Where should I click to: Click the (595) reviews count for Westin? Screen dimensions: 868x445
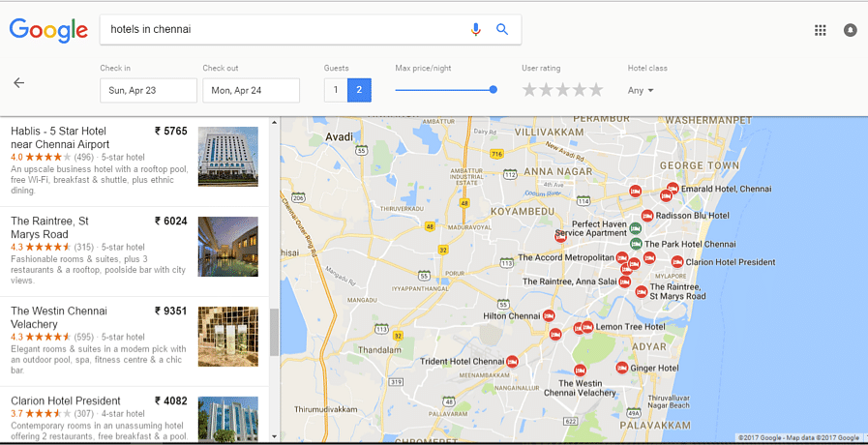(83, 337)
